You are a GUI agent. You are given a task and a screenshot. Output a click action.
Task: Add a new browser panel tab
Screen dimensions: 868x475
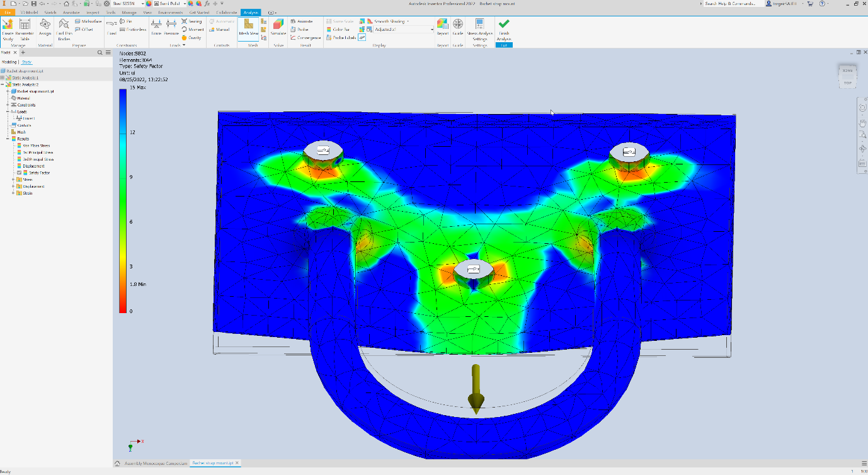pos(23,53)
